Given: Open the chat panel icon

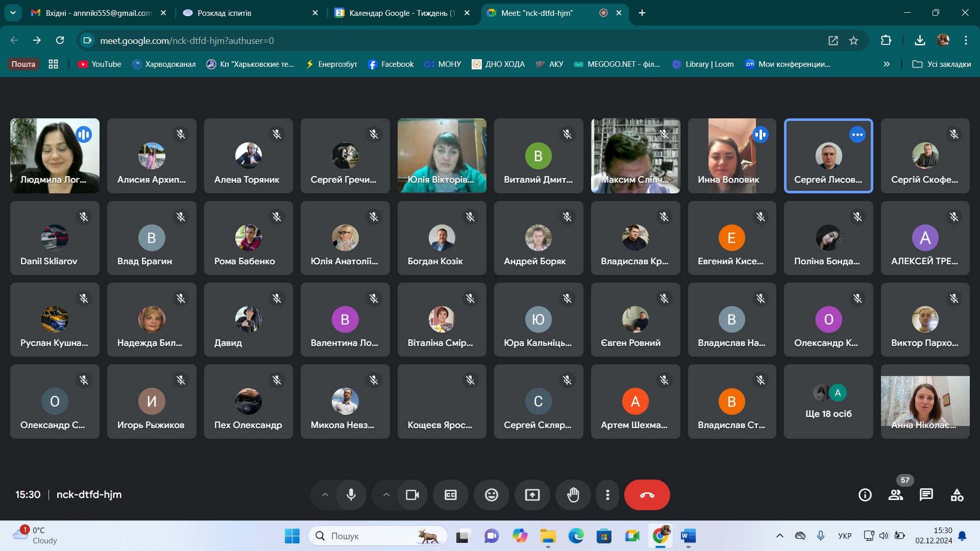Looking at the screenshot, I should coord(926,495).
